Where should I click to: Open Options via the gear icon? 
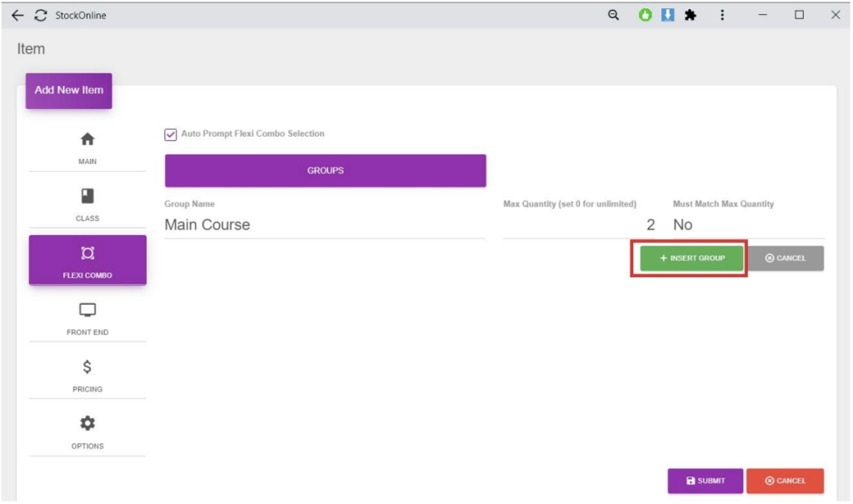(x=87, y=423)
